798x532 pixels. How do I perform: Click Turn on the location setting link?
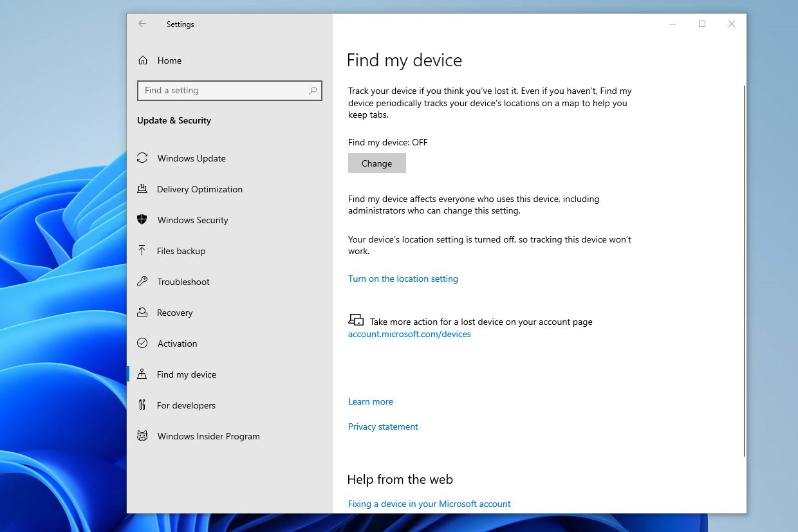click(403, 279)
